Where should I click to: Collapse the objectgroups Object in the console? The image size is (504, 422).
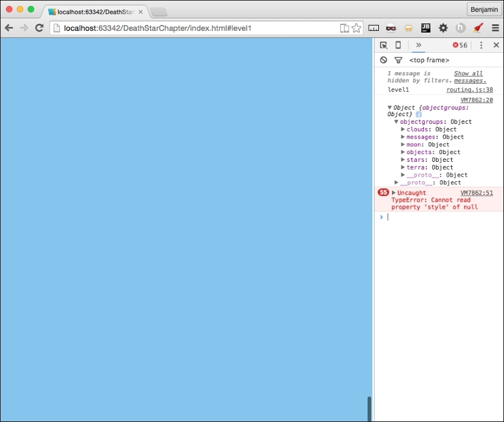tap(396, 122)
